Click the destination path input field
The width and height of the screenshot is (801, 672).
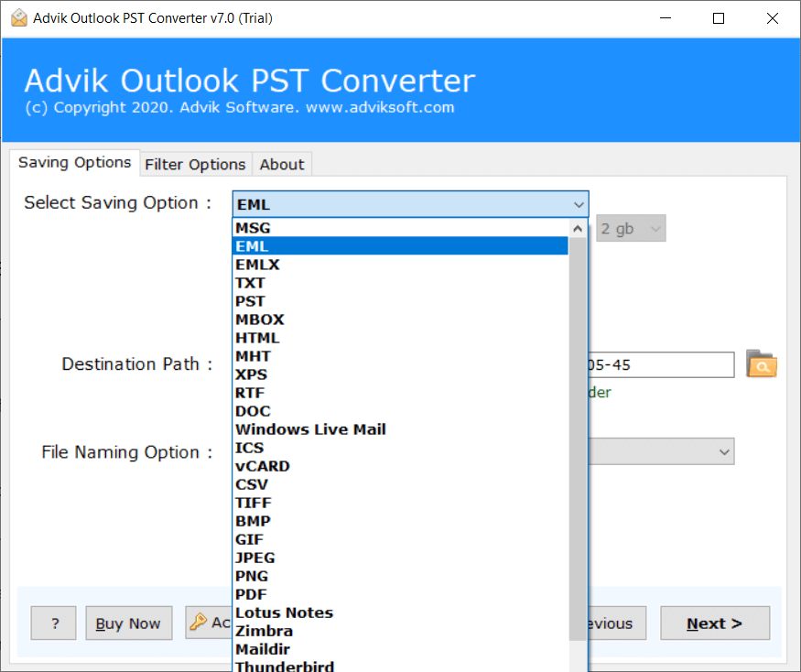pos(661,365)
